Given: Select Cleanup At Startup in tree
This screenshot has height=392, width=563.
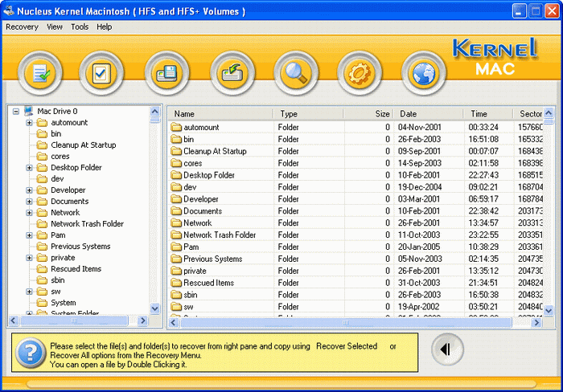Looking at the screenshot, I should [x=84, y=145].
